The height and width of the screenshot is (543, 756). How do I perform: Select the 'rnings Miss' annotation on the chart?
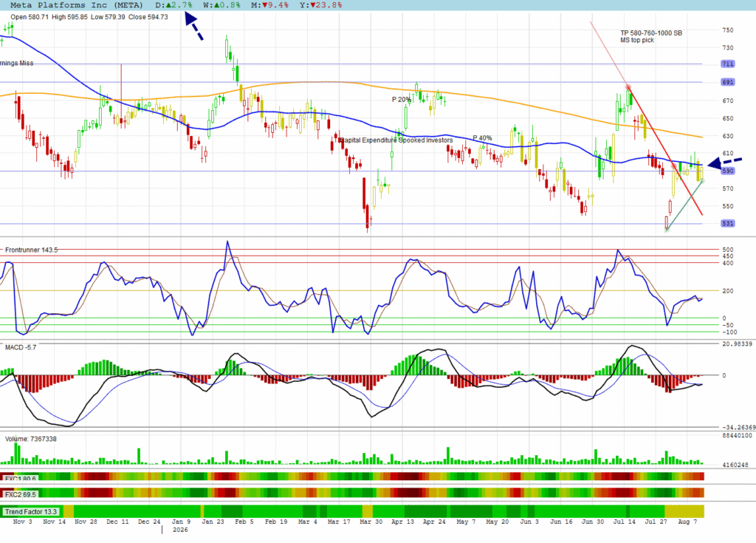(17, 64)
